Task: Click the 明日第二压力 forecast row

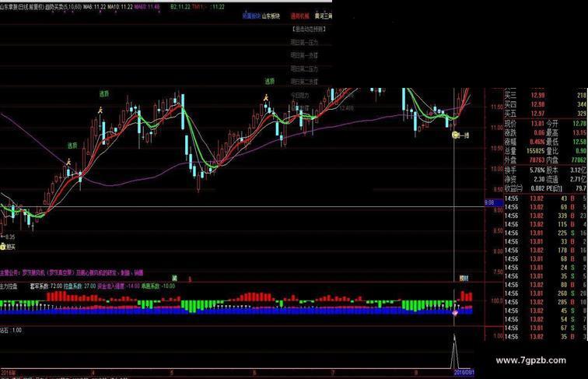Action: tap(304, 68)
